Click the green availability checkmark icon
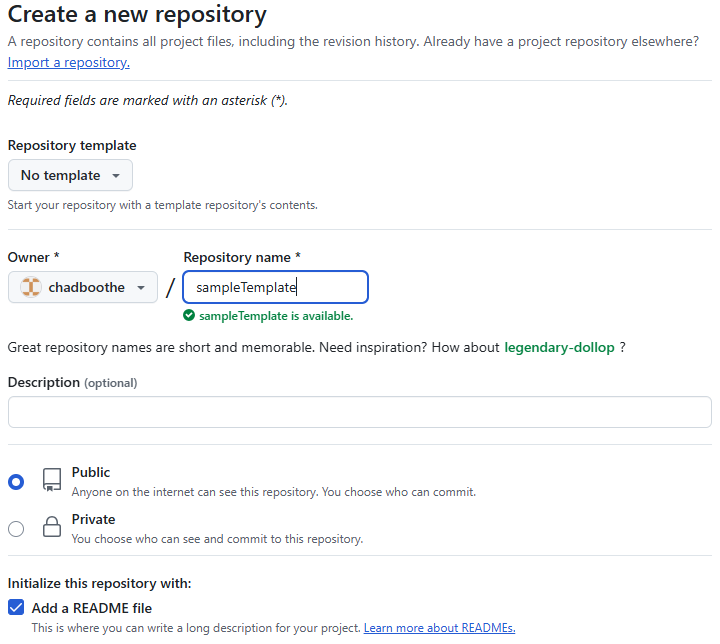This screenshot has height=644, width=720. click(x=189, y=316)
